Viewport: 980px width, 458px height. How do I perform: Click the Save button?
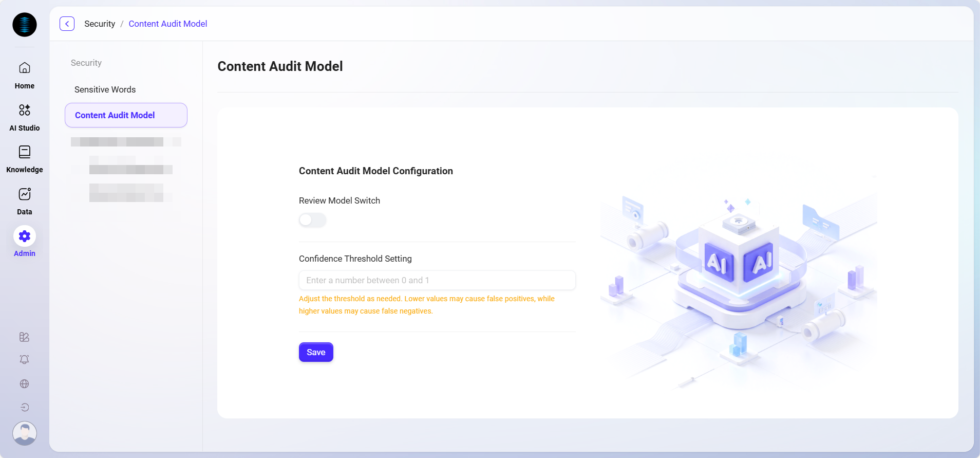(316, 352)
